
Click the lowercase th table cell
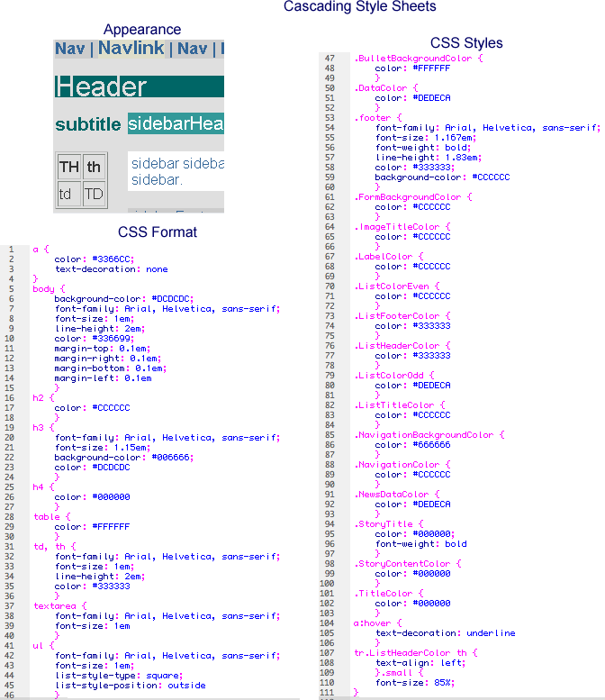[94, 167]
